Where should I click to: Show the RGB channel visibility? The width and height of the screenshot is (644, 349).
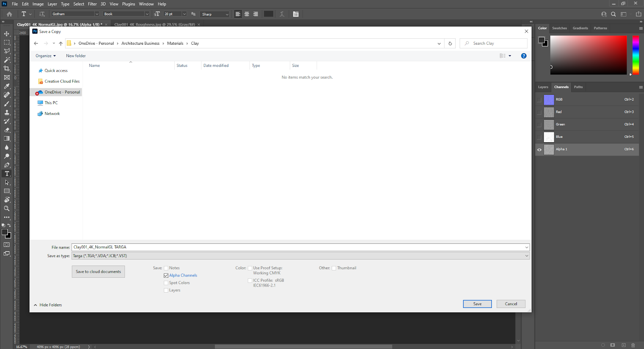point(539,100)
